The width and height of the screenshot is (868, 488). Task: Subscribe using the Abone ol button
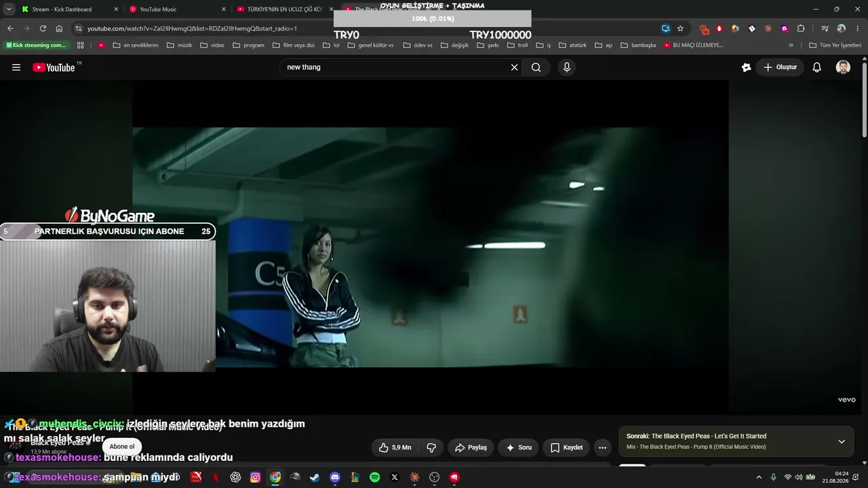tap(122, 446)
